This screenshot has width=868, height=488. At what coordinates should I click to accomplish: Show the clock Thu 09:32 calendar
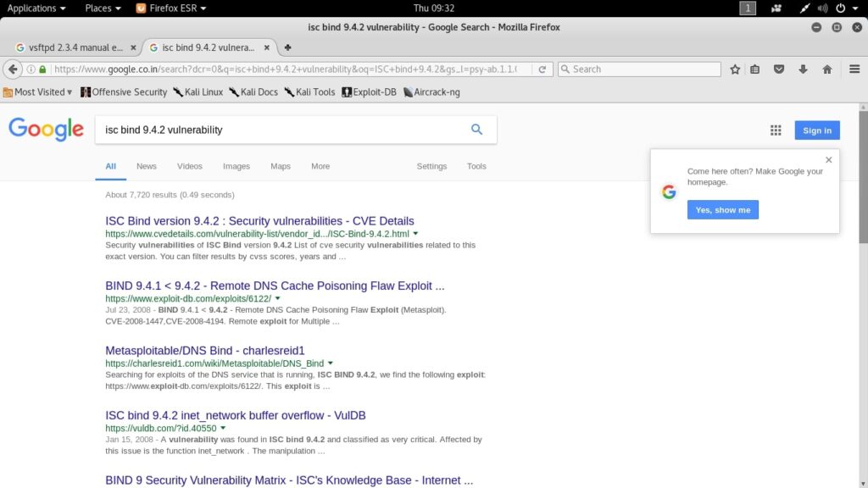tap(433, 8)
